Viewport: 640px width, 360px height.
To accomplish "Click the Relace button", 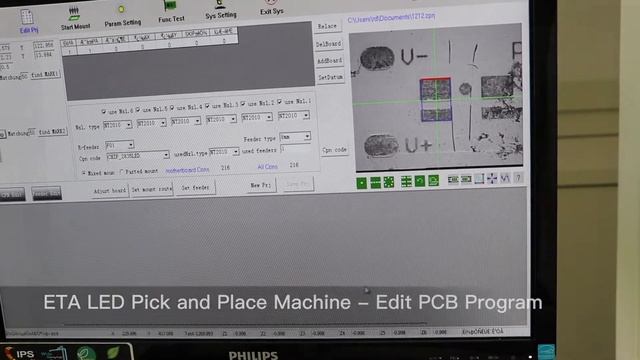I will click(327, 26).
